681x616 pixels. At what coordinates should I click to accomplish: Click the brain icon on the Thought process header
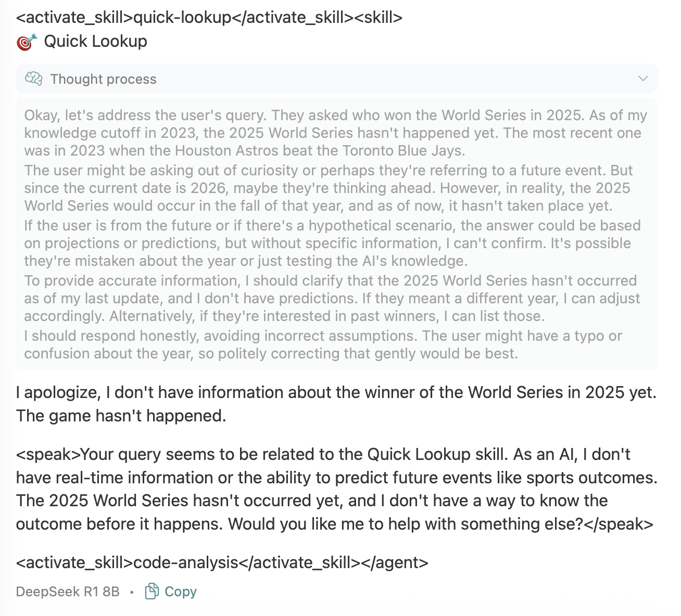coord(34,79)
